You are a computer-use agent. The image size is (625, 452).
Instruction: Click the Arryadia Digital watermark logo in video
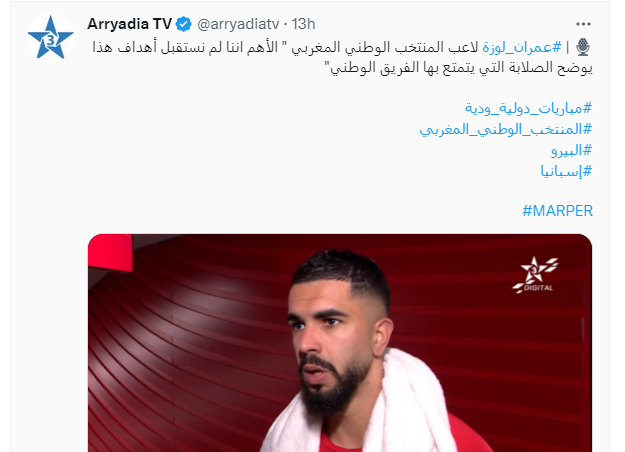click(535, 275)
